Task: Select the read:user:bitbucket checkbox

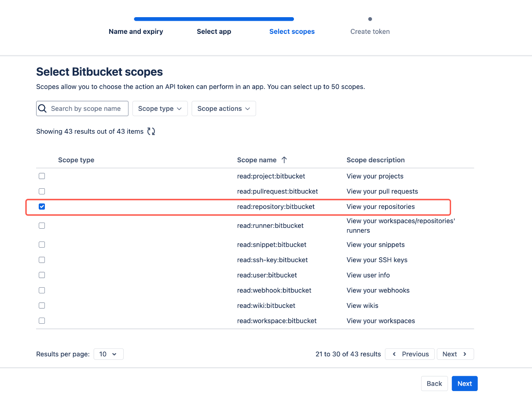Action: click(x=42, y=275)
